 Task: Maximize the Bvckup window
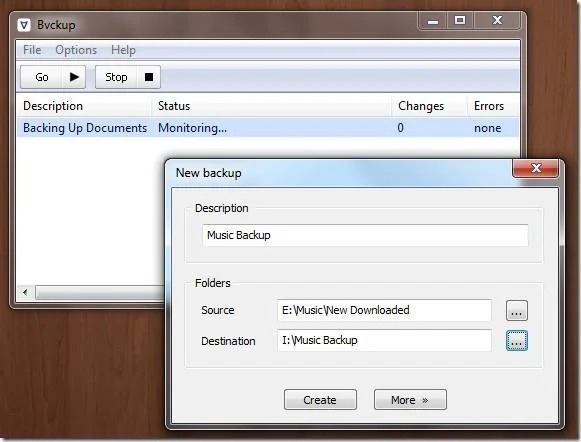pyautogui.click(x=460, y=20)
